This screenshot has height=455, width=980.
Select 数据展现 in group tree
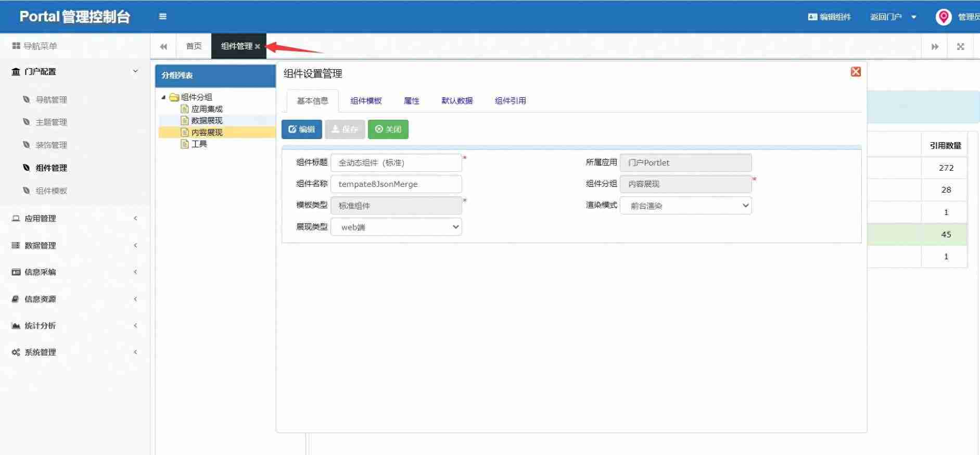pyautogui.click(x=207, y=120)
